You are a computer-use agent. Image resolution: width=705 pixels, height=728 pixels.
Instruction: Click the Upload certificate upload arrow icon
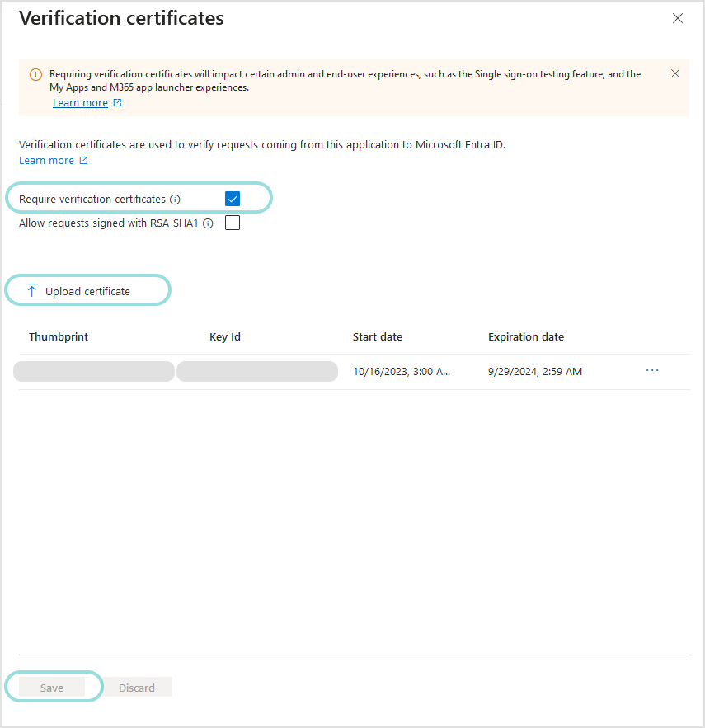31,290
